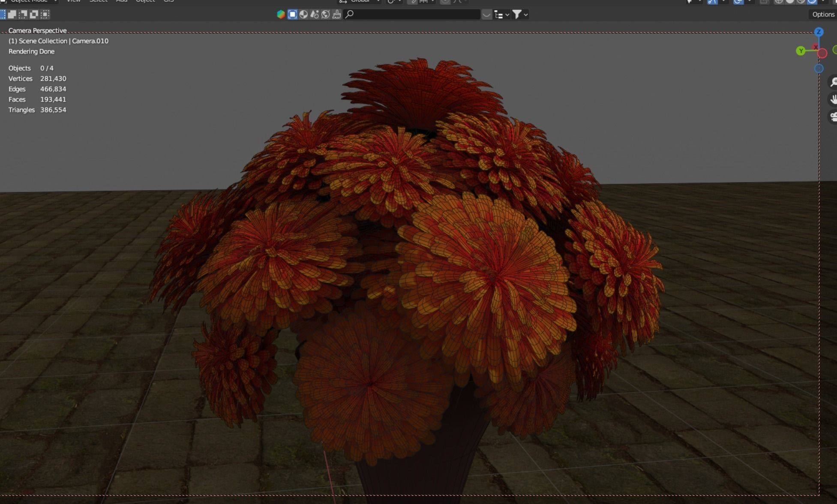Click the zoom view magnifier gizmo

(x=833, y=82)
